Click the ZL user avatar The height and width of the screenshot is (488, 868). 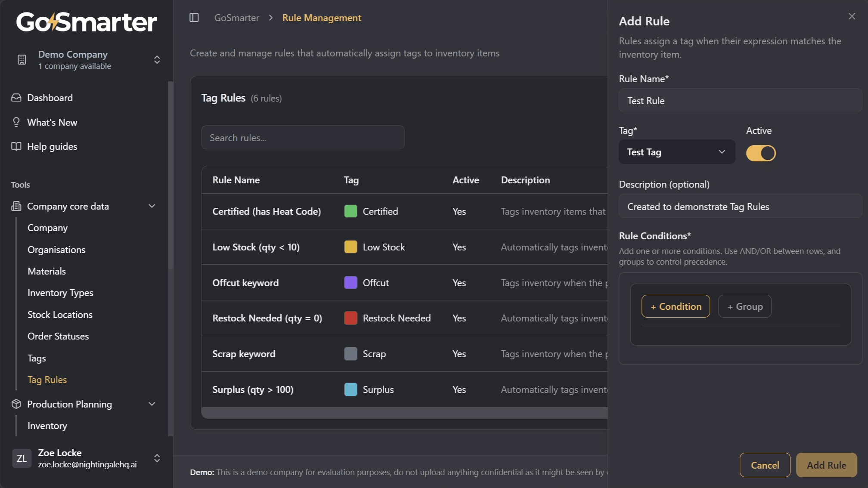[x=21, y=458]
